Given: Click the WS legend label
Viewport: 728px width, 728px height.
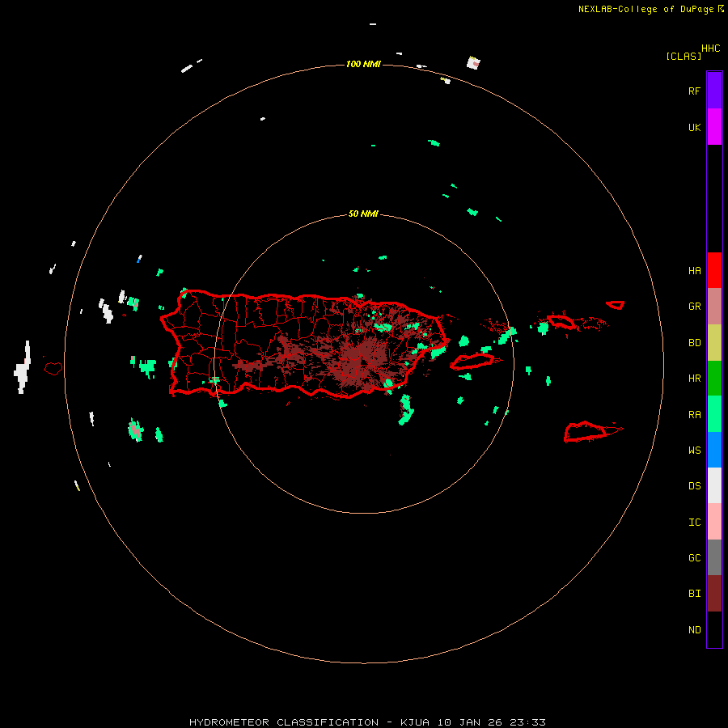Looking at the screenshot, I should coord(694,451).
